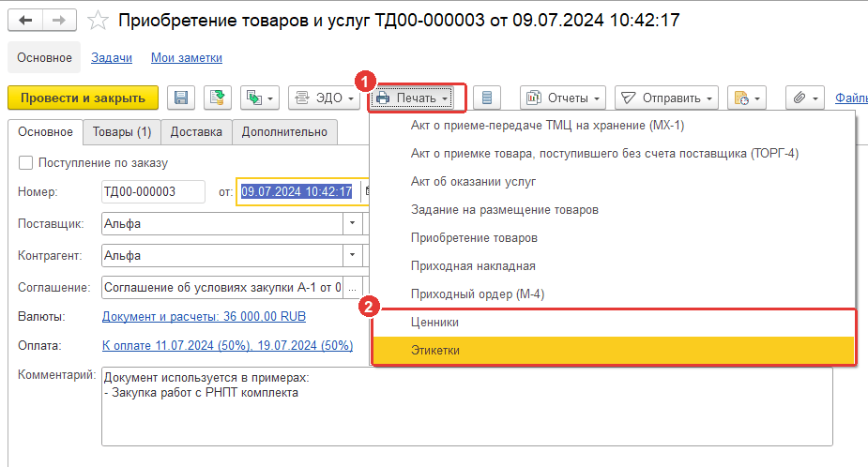Expand the Контрагент dropdown arrow

(352, 256)
